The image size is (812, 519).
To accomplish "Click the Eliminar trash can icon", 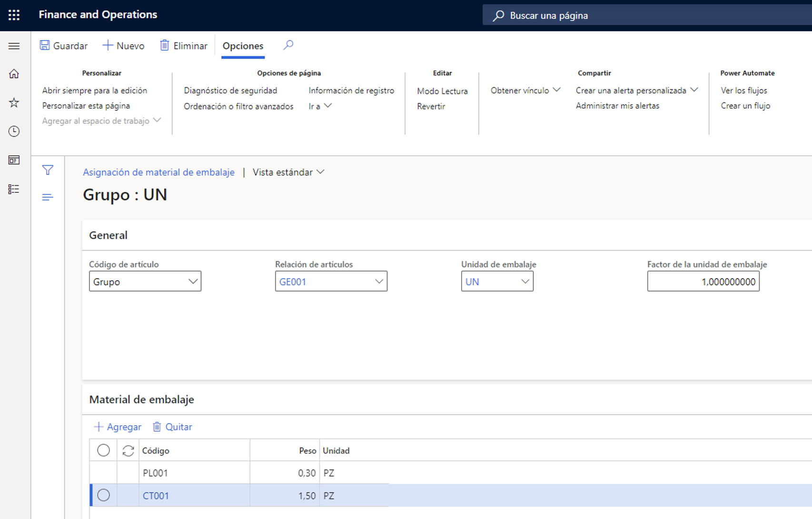I will [x=165, y=45].
